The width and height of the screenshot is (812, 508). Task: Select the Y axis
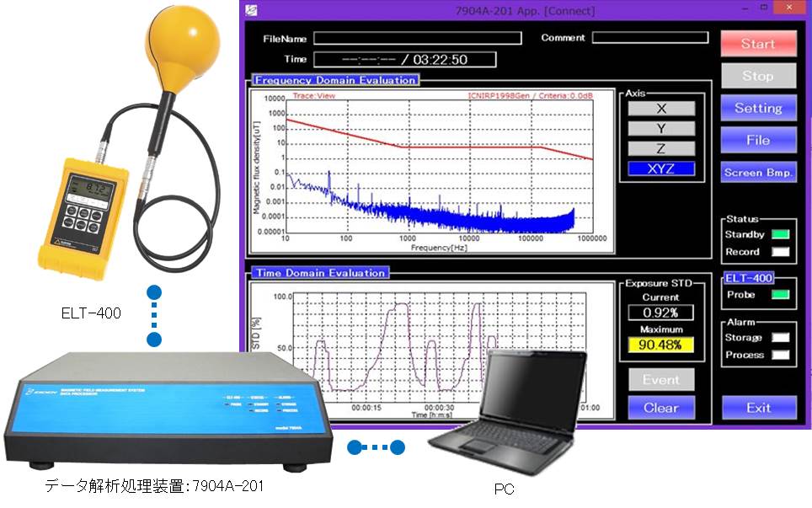661,129
